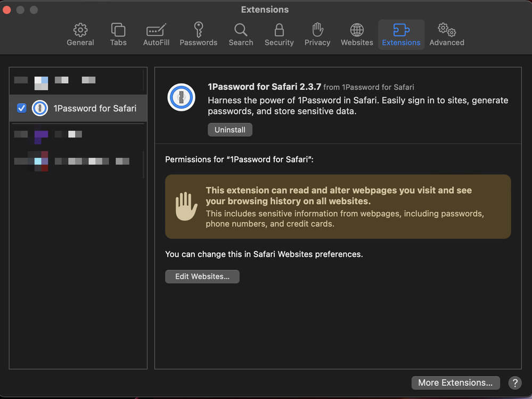Open the Advanced gears preferences
This screenshot has width=532, height=399.
[447, 35]
